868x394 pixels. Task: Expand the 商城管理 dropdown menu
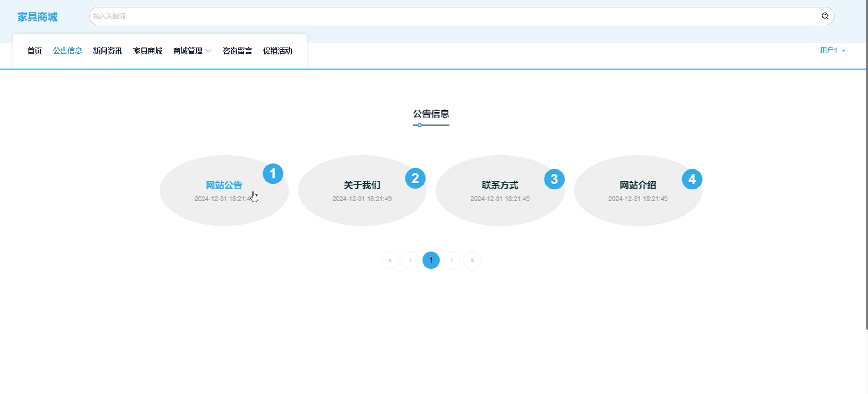pos(192,51)
